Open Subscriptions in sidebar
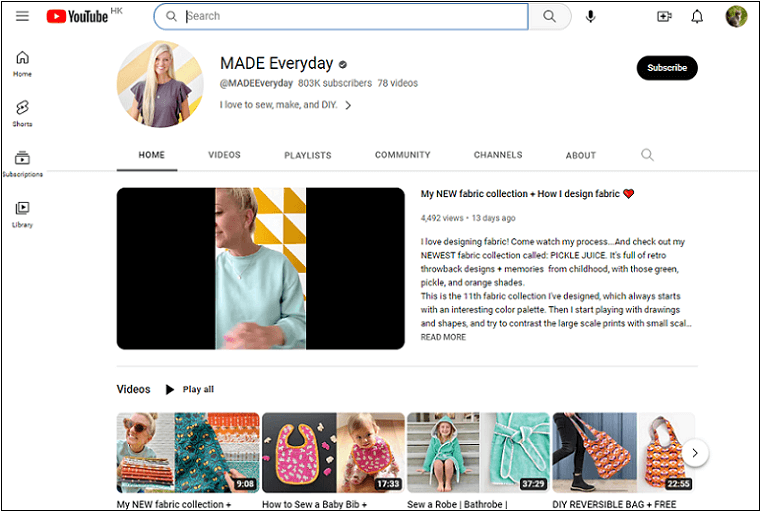This screenshot has width=761, height=512. (x=22, y=164)
